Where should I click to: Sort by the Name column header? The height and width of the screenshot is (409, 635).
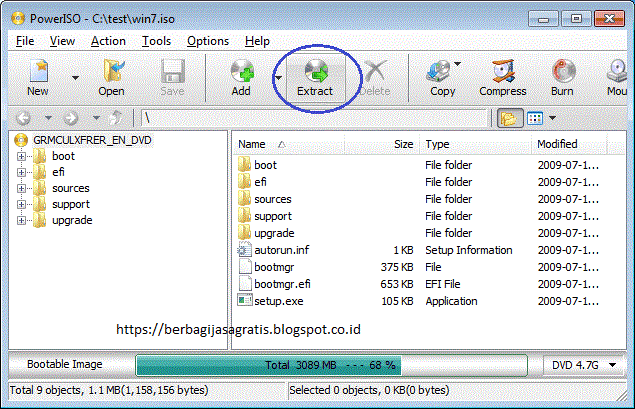[x=289, y=144]
